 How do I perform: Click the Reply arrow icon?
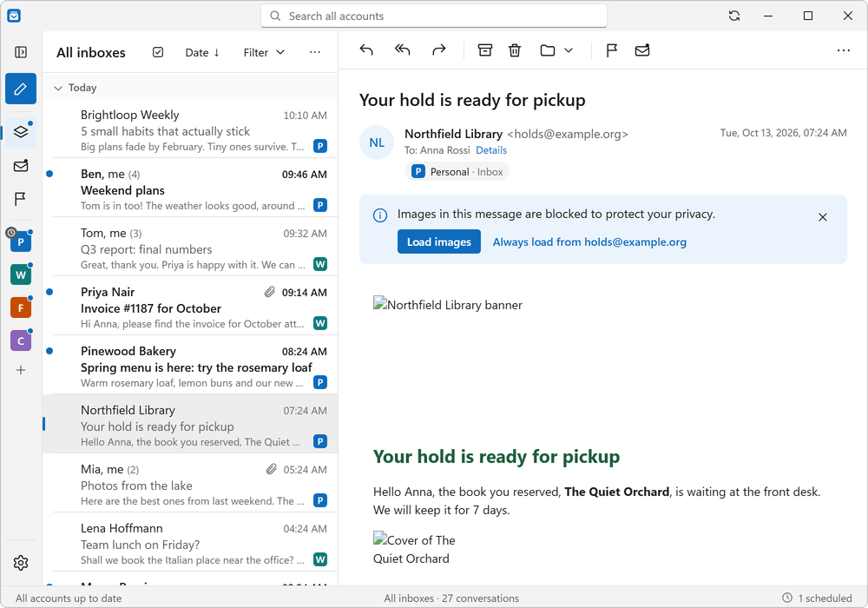tap(366, 50)
